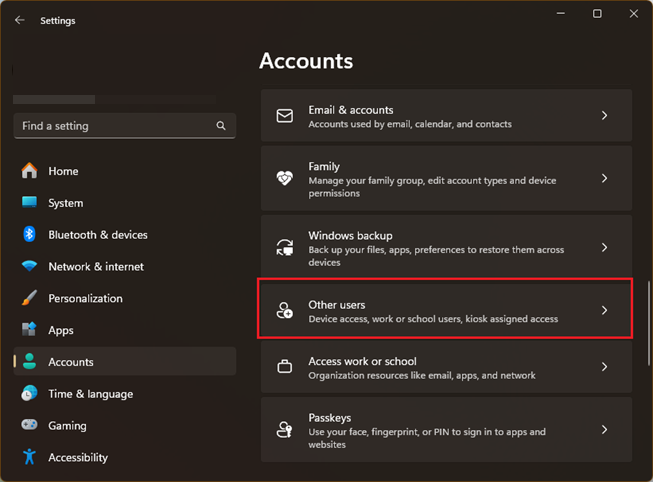Screen dimensions: 653x482
Task: Open the Passkeys title
Action: [329, 418]
